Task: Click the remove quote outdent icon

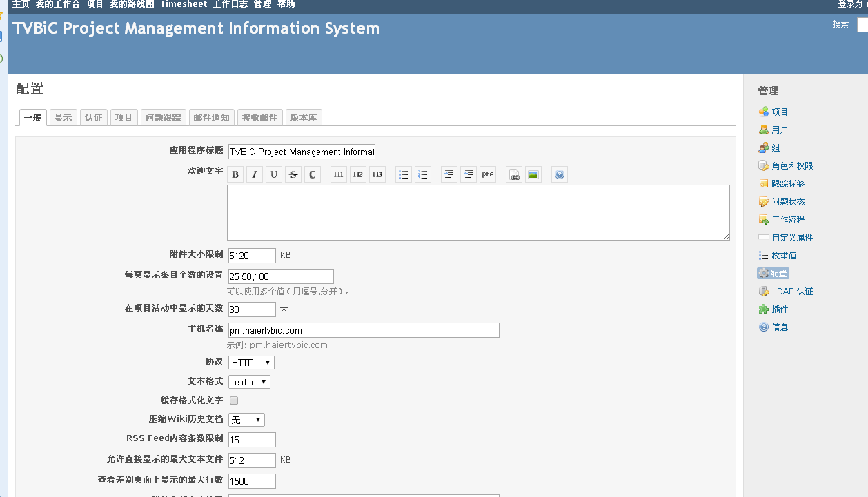Action: tap(468, 174)
